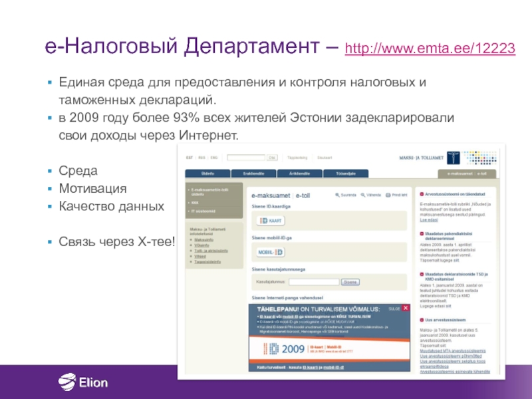Open the Muudatus pakendiaktsiisi deklareerimisel news heading
Image resolution: width=532 pixels, height=399 pixels.
448,236
